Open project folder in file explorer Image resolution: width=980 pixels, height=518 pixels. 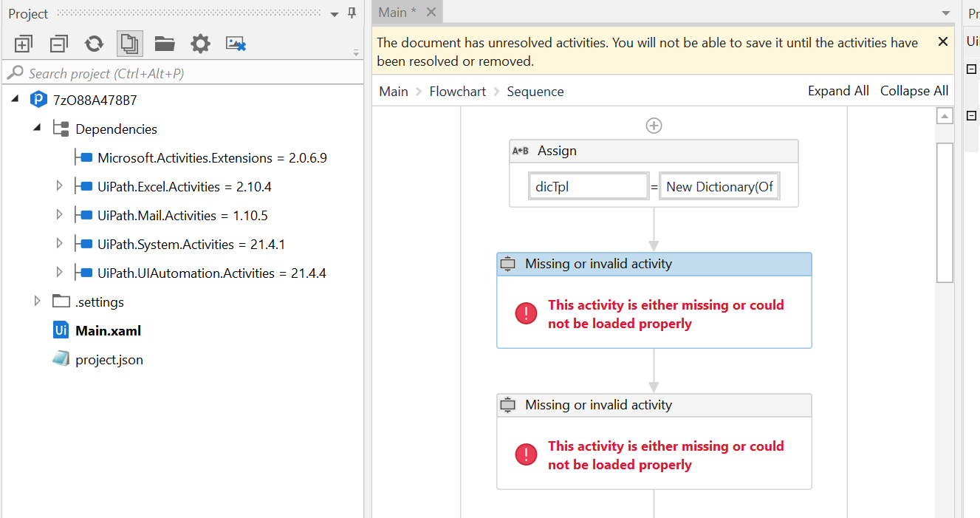(x=165, y=44)
